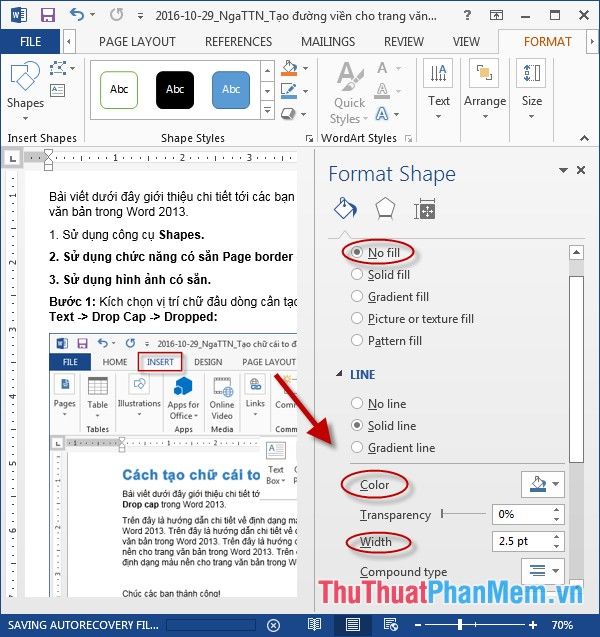Switch to Read Mode view icon
This screenshot has height=637, width=600.
point(314,625)
